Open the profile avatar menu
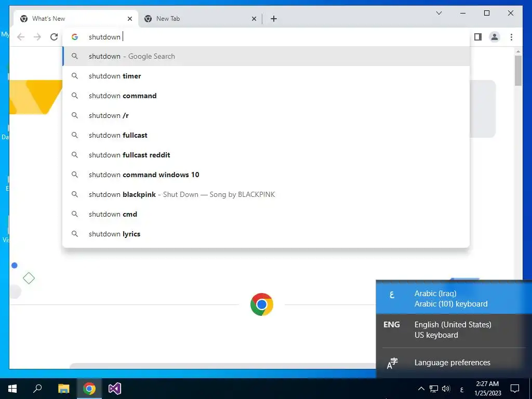 point(495,37)
